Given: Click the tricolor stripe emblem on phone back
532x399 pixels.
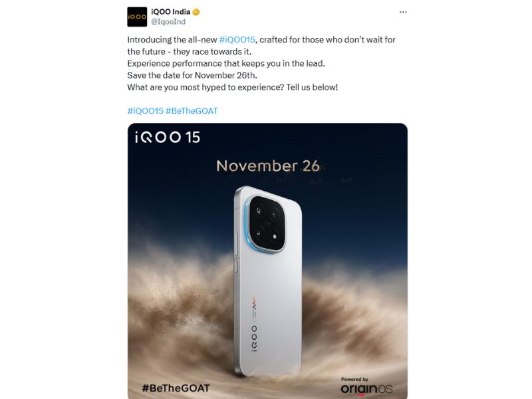Looking at the screenshot, I should (x=253, y=304).
